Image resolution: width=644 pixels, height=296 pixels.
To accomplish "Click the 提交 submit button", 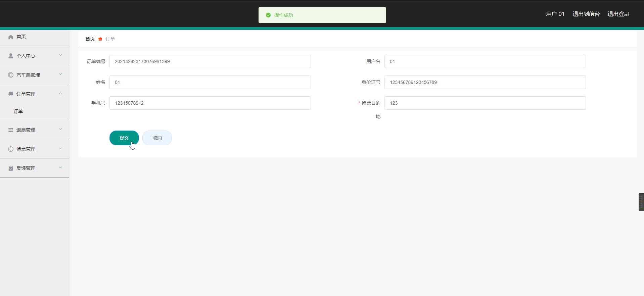I will coord(124,138).
